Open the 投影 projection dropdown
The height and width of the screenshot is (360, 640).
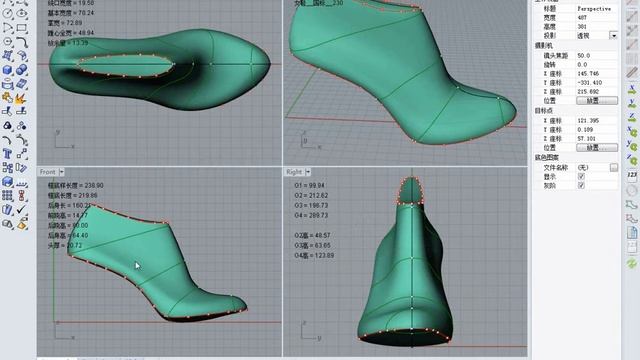coord(613,36)
